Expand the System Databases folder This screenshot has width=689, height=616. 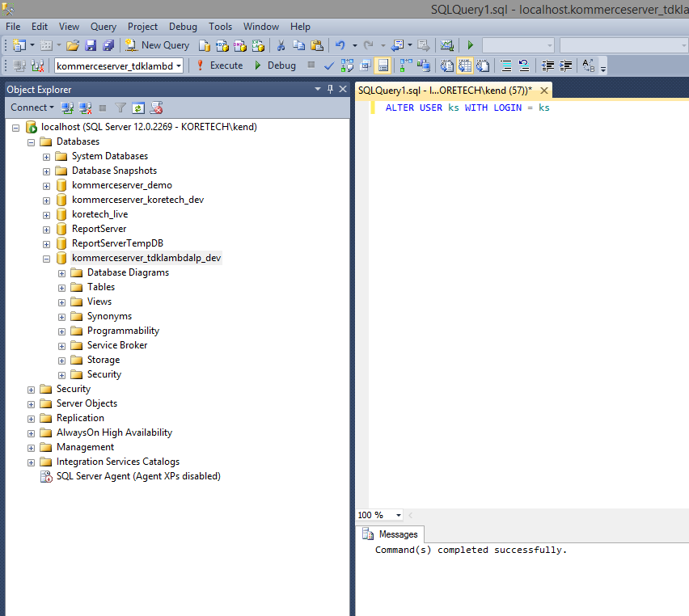46,157
